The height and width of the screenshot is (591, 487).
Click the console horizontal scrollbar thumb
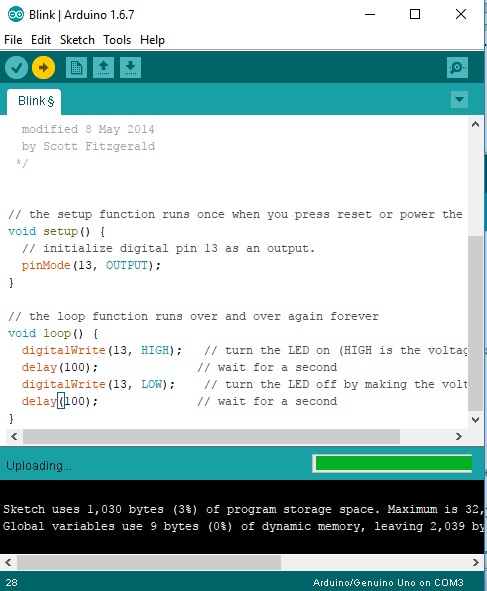(x=149, y=563)
